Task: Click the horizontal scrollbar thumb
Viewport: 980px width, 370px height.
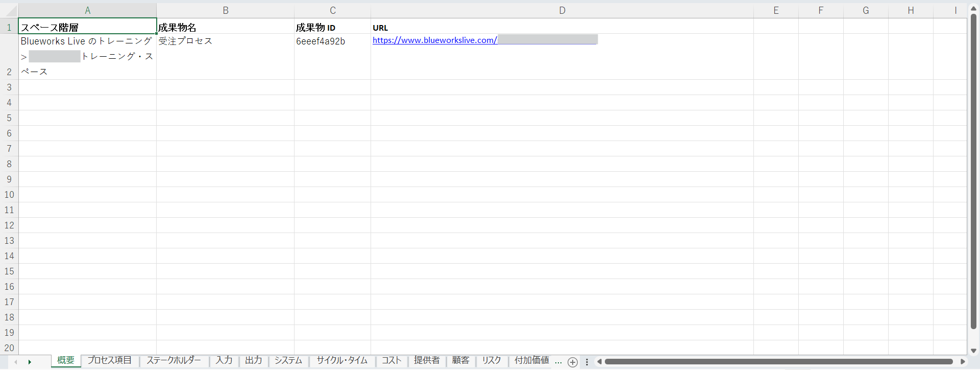Action: (778, 362)
